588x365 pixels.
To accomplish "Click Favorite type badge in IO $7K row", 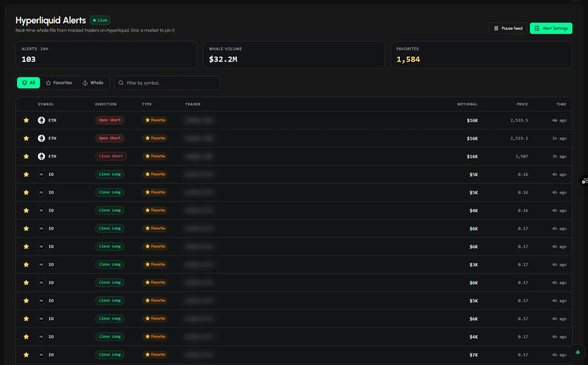I will (x=155, y=355).
